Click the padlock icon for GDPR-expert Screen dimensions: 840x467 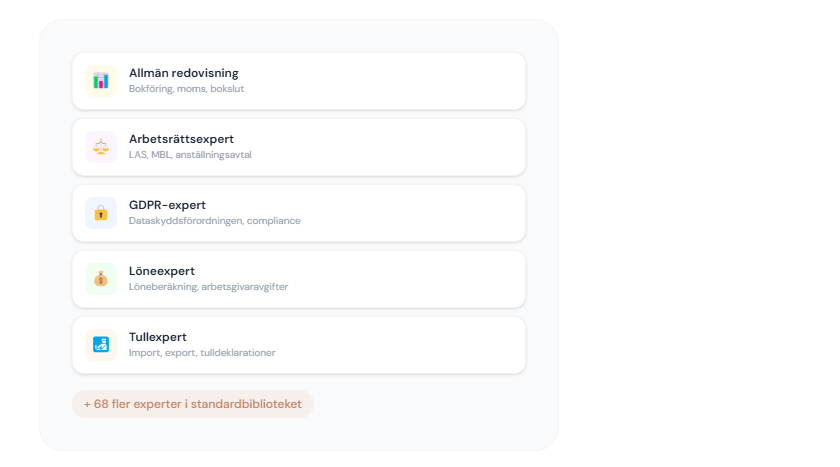pos(101,213)
